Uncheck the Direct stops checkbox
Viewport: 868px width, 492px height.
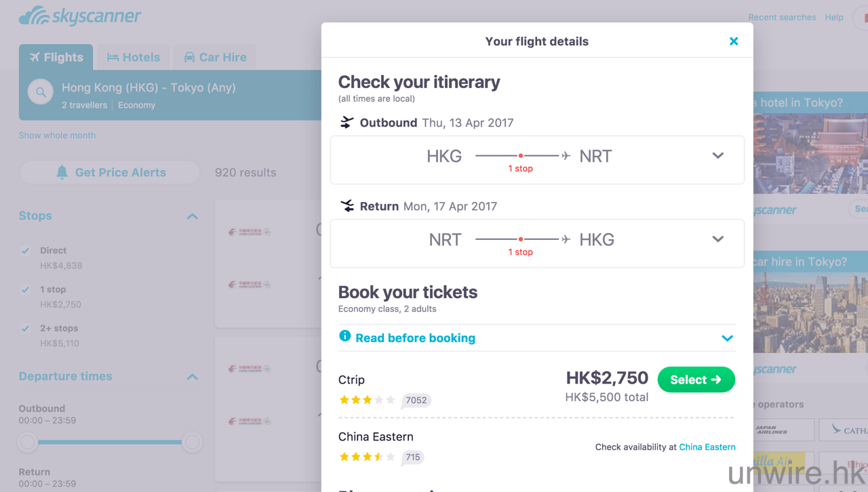point(26,251)
